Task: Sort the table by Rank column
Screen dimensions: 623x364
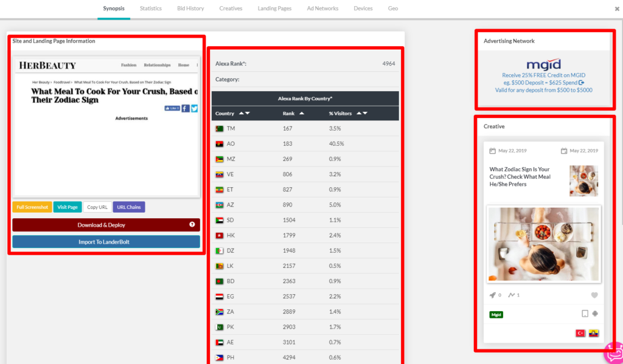Action: coord(302,114)
